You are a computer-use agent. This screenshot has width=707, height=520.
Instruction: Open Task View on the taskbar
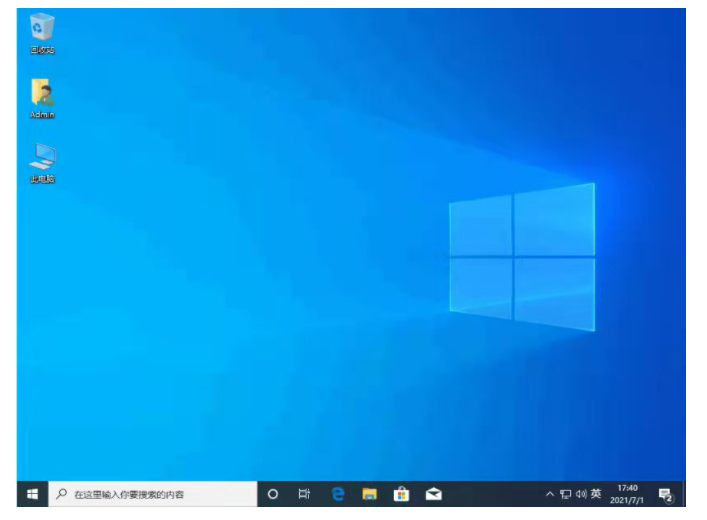click(304, 494)
